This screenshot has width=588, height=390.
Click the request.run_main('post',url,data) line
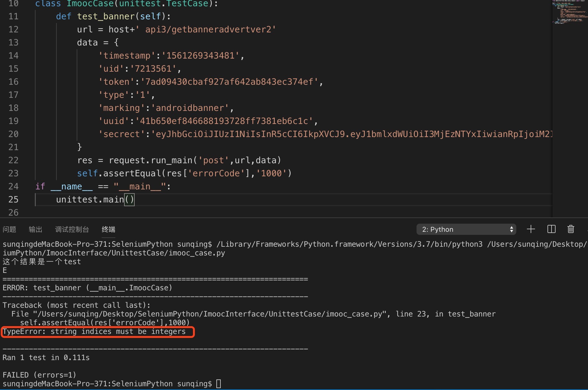point(179,160)
